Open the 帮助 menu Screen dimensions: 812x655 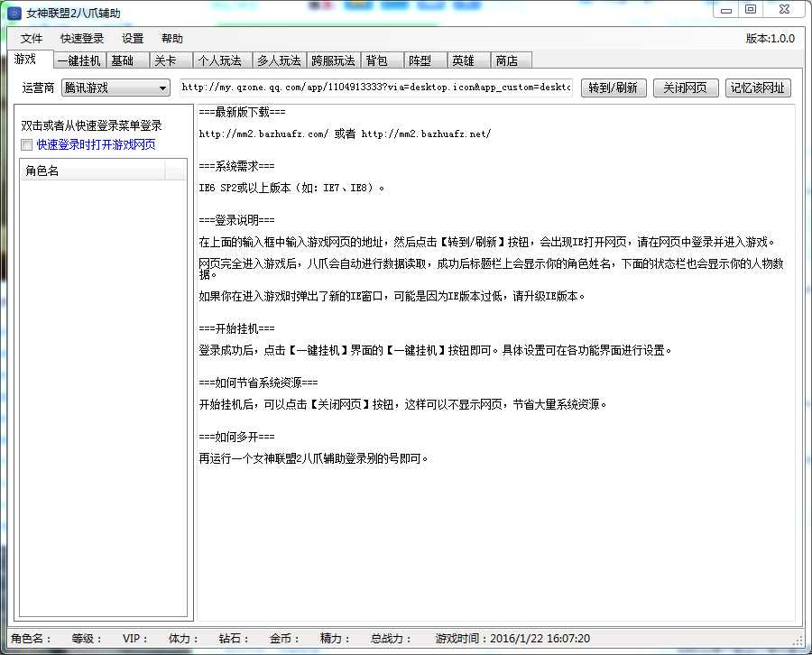tap(172, 39)
